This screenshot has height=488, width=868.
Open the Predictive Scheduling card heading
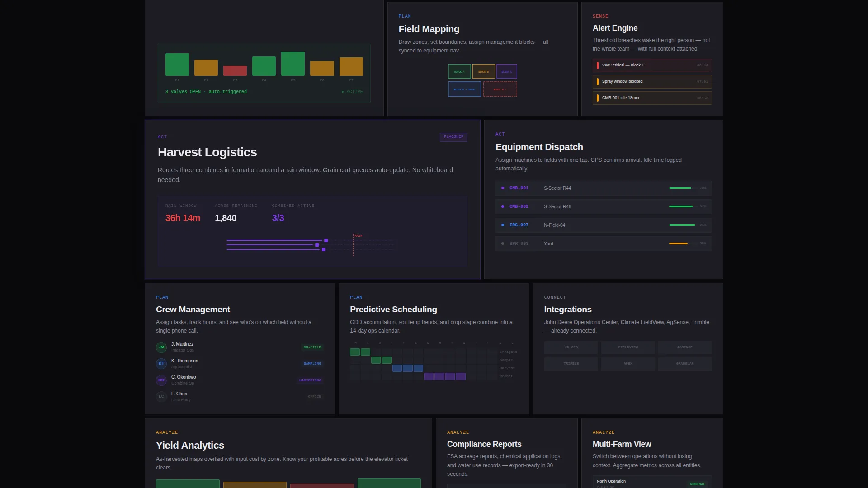(x=393, y=310)
